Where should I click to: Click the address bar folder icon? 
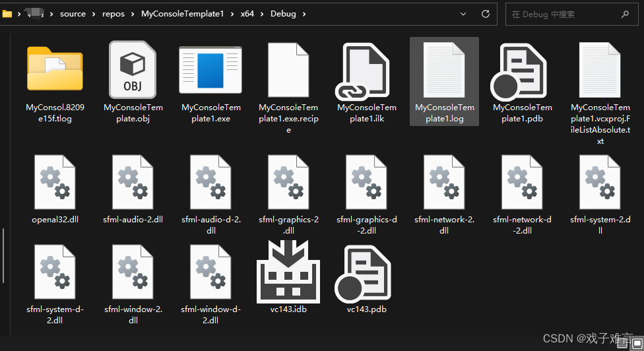pyautogui.click(x=7, y=14)
